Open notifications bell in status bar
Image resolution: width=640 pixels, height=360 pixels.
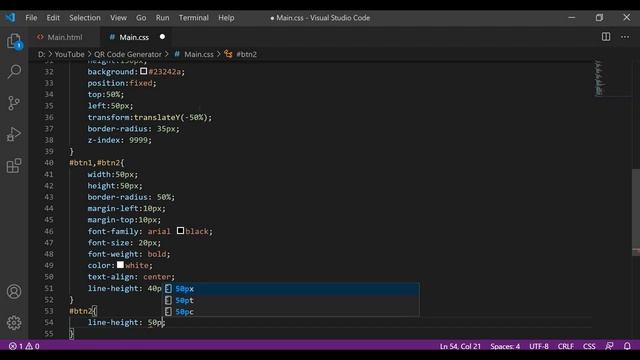[x=627, y=346]
